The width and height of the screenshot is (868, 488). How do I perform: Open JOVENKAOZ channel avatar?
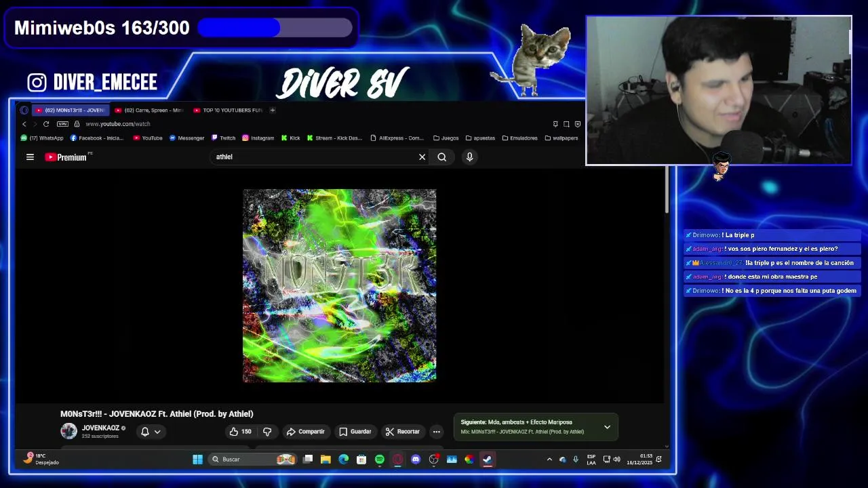coord(68,431)
